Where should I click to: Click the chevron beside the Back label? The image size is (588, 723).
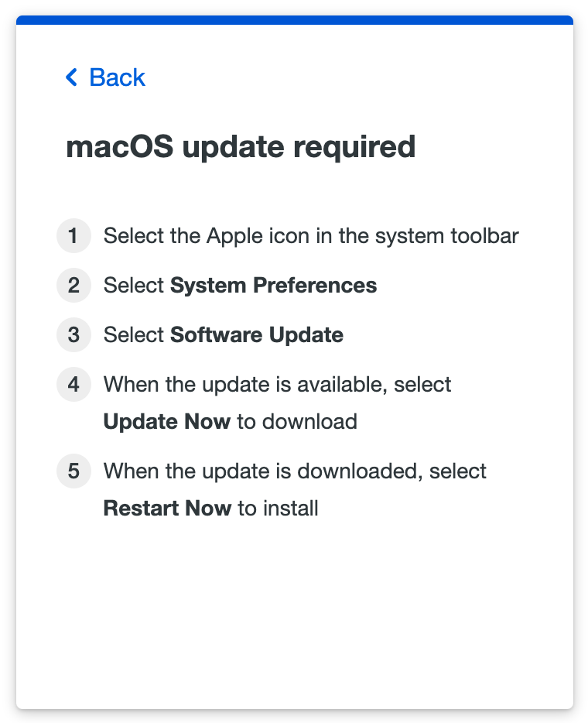[70, 77]
